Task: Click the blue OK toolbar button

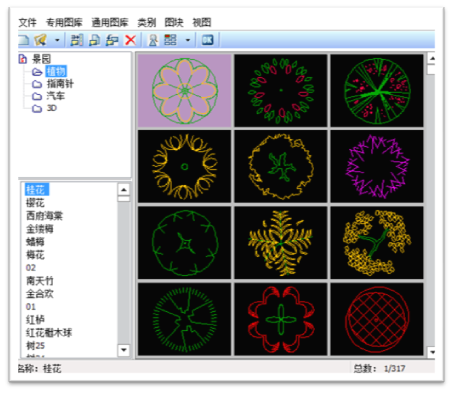Action: 207,40
